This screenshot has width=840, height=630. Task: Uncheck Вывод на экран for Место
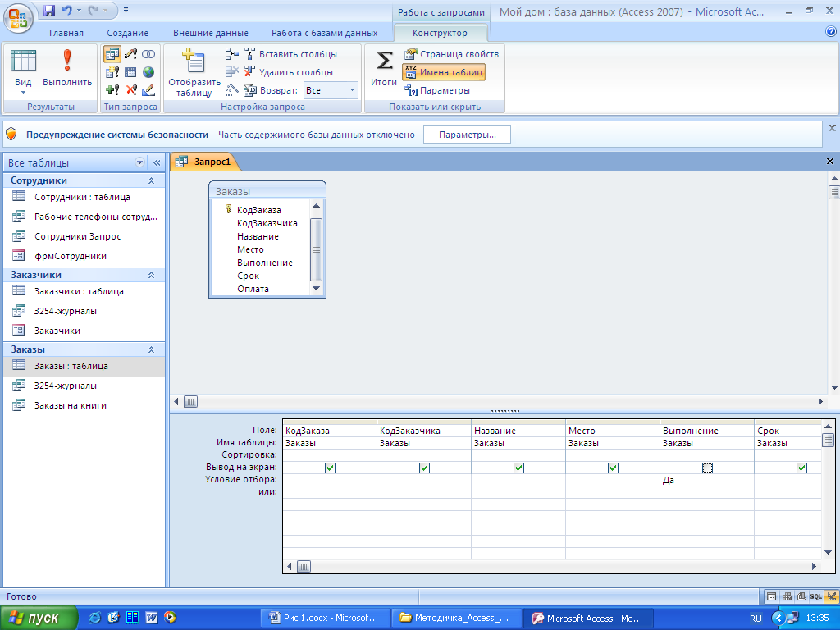tap(613, 468)
